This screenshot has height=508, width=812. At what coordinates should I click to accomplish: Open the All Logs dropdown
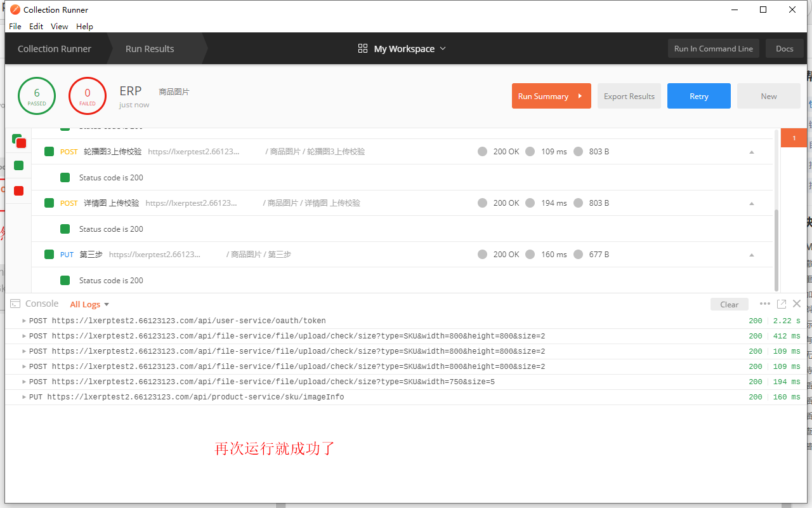89,304
